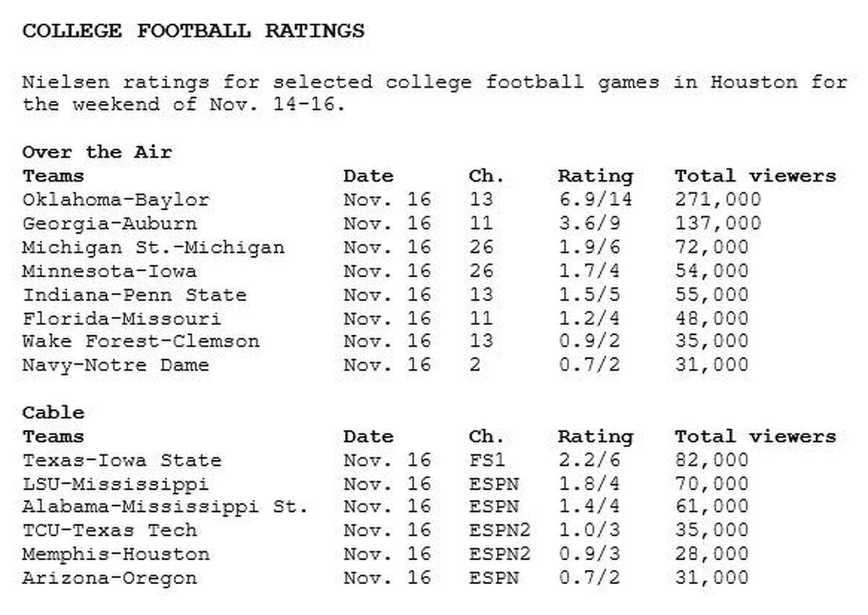Select the Indiana-Penn State entry
Screen dimensions: 868x615
point(135,295)
